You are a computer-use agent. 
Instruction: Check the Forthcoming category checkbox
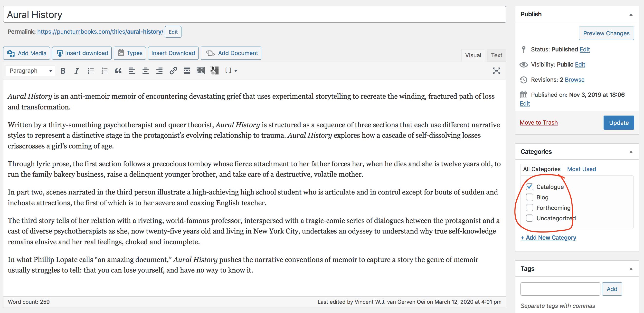(530, 208)
